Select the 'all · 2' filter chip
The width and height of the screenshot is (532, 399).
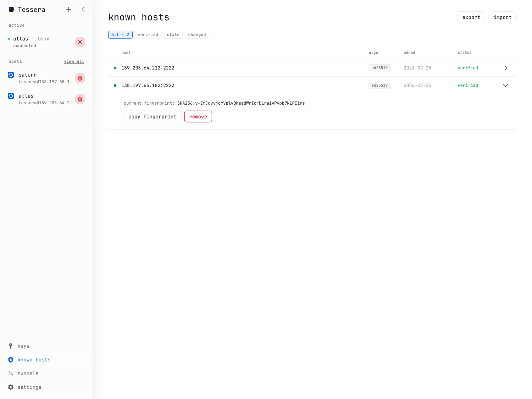coord(120,35)
